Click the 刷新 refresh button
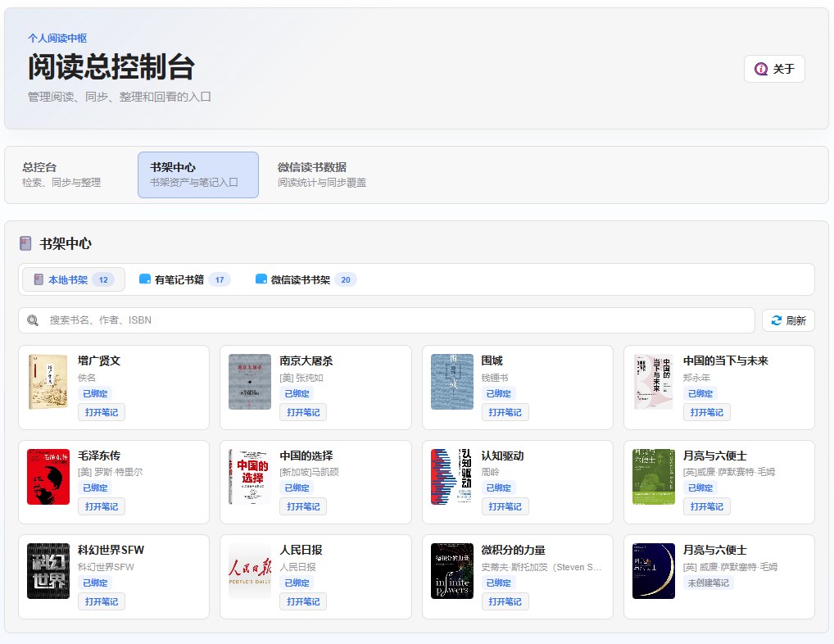The width and height of the screenshot is (834, 644). coord(788,320)
